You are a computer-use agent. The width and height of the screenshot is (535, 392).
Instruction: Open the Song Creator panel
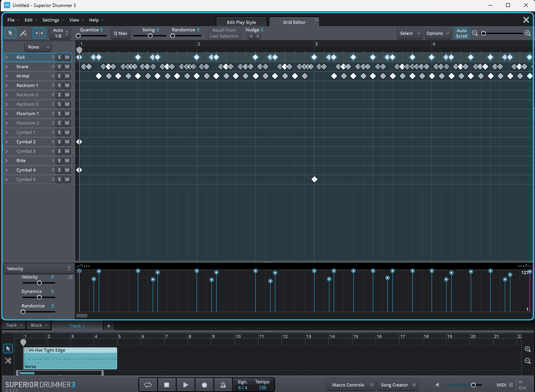pos(398,385)
